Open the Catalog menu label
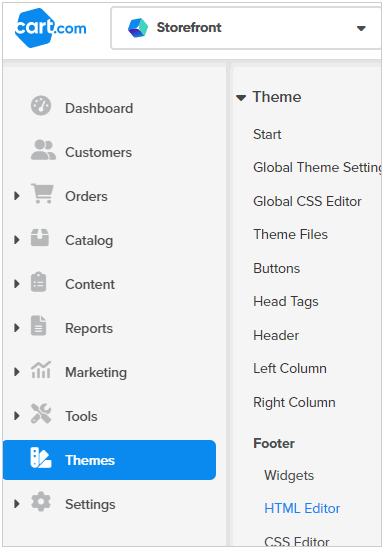The image size is (385, 550). click(89, 241)
